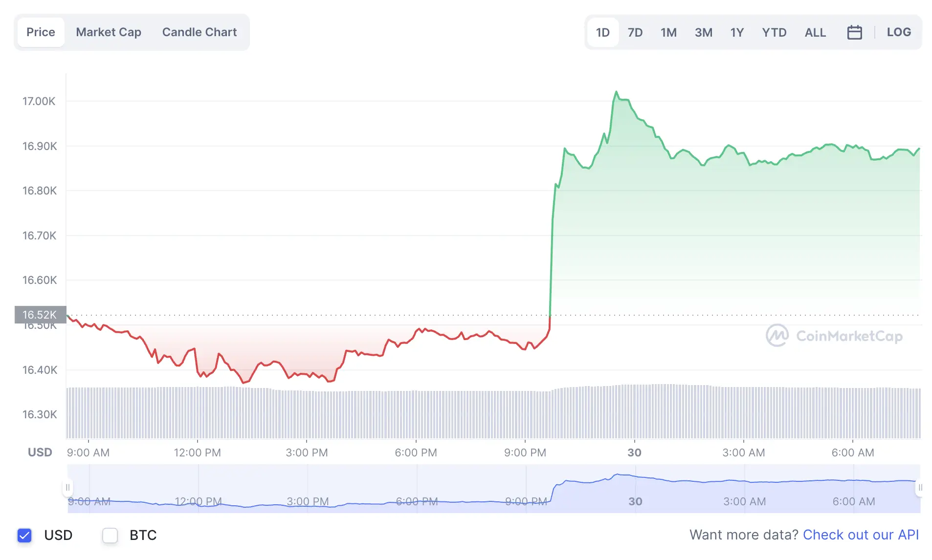The height and width of the screenshot is (560, 932).
Task: Open the Candle Chart tab
Action: coord(200,32)
